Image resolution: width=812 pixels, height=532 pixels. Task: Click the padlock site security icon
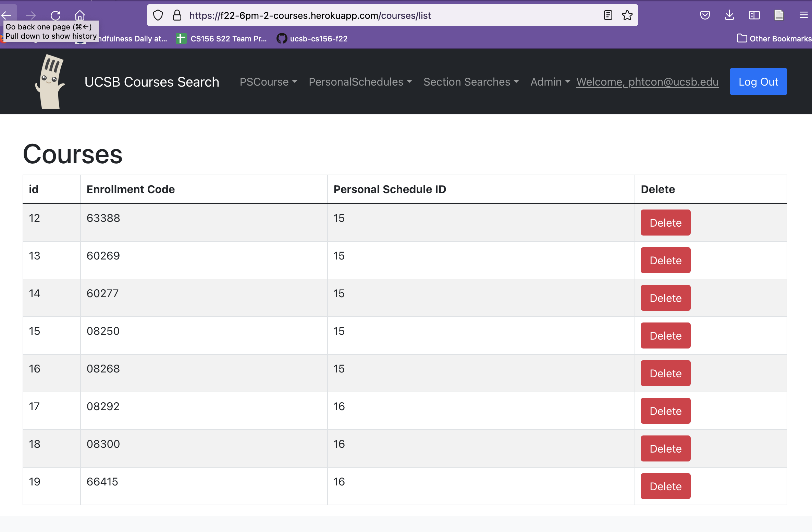177,15
